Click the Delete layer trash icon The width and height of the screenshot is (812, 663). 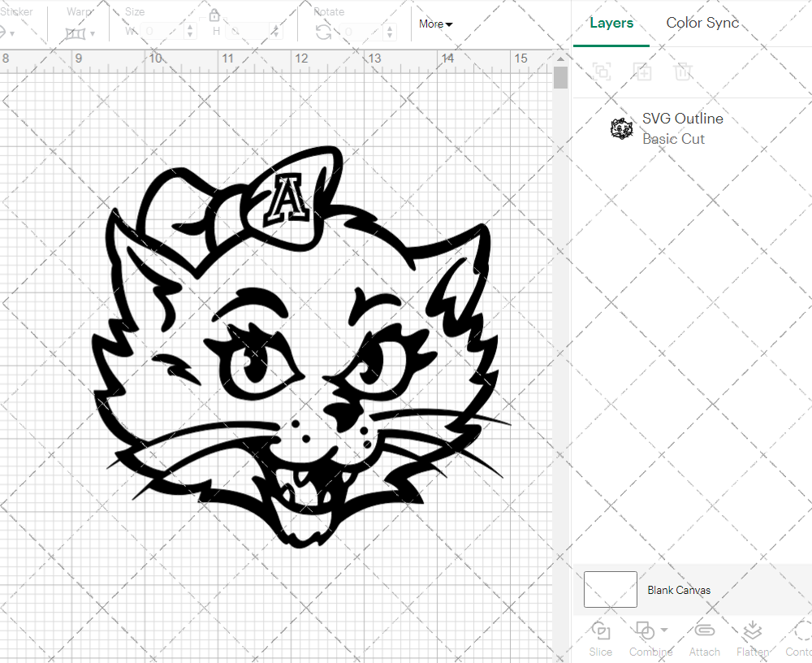point(683,71)
